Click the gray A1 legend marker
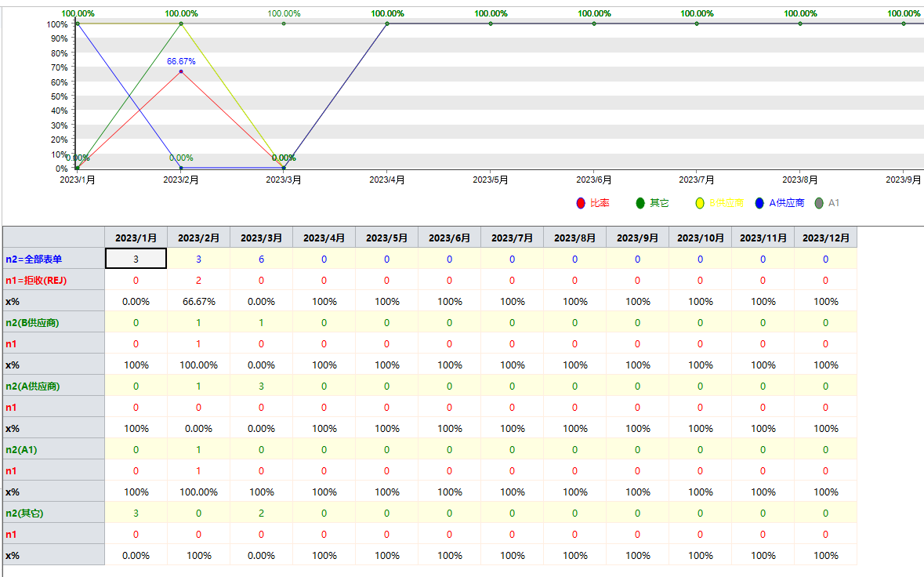 (x=819, y=203)
